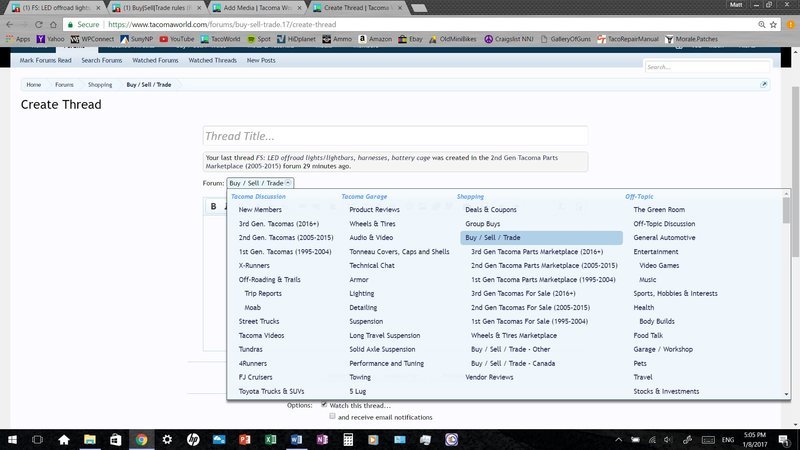800x450 pixels.
Task: Select Toyota Trucks & SUVs forum option
Action: [271, 391]
